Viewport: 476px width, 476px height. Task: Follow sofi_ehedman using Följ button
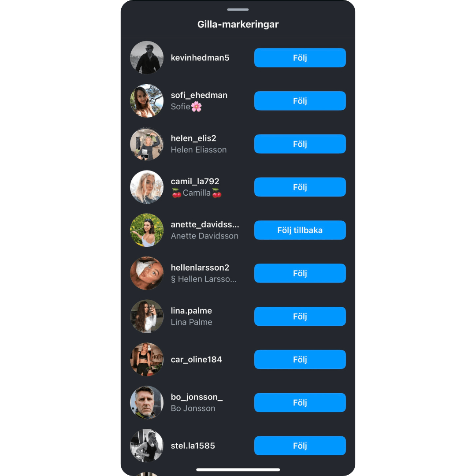click(300, 101)
